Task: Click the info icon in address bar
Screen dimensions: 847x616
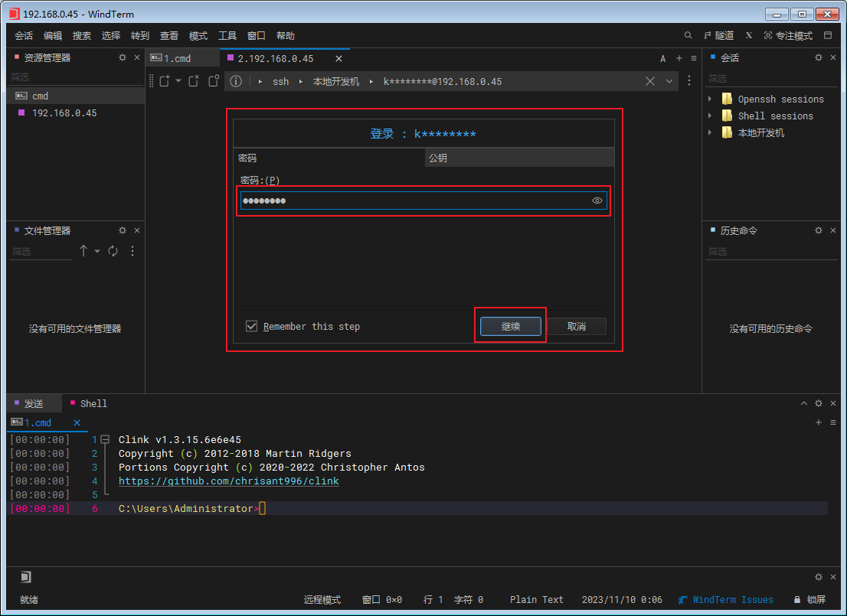Action: click(236, 81)
